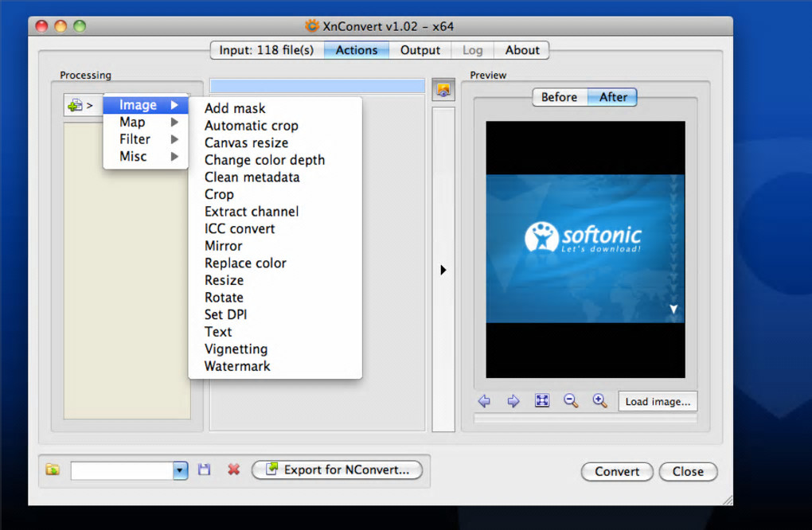Viewport: 812px width, 530px height.
Task: Click the script name input field
Action: click(123, 470)
